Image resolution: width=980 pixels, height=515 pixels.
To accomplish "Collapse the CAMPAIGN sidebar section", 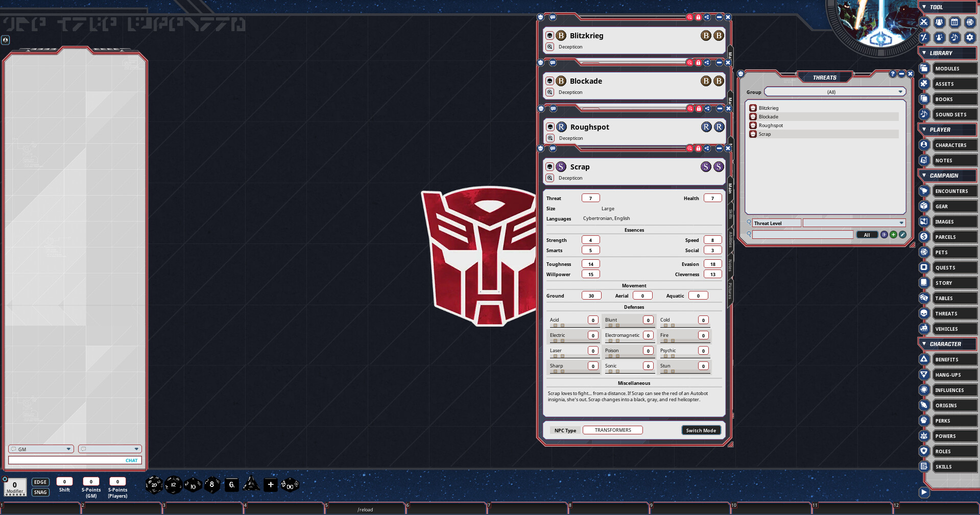I will point(925,175).
